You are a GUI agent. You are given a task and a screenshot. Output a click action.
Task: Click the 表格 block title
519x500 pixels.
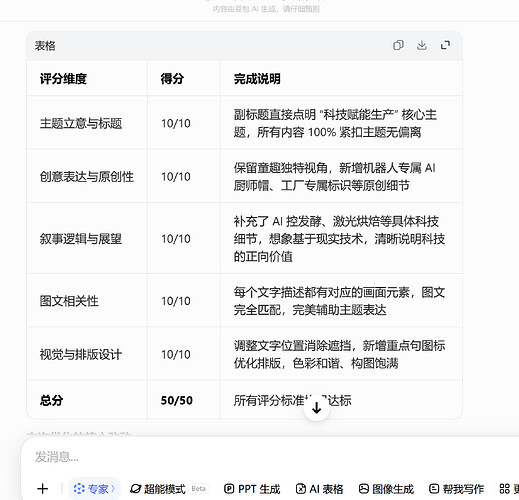pyautogui.click(x=45, y=46)
